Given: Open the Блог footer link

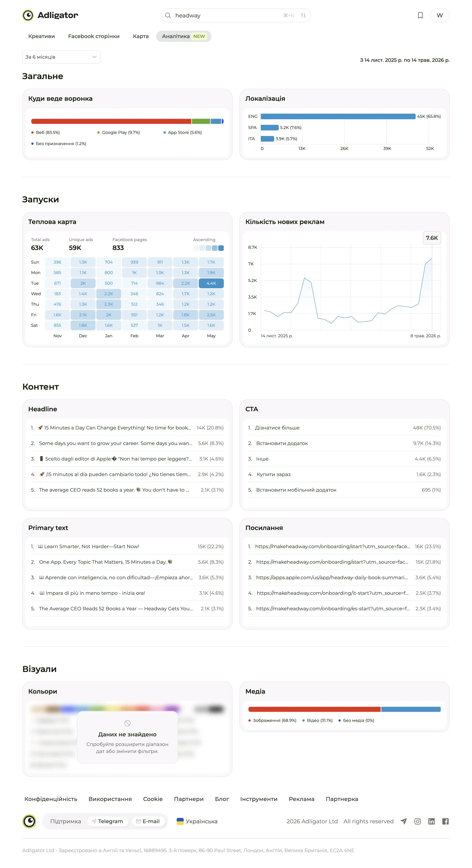Looking at the screenshot, I should pyautogui.click(x=222, y=799).
